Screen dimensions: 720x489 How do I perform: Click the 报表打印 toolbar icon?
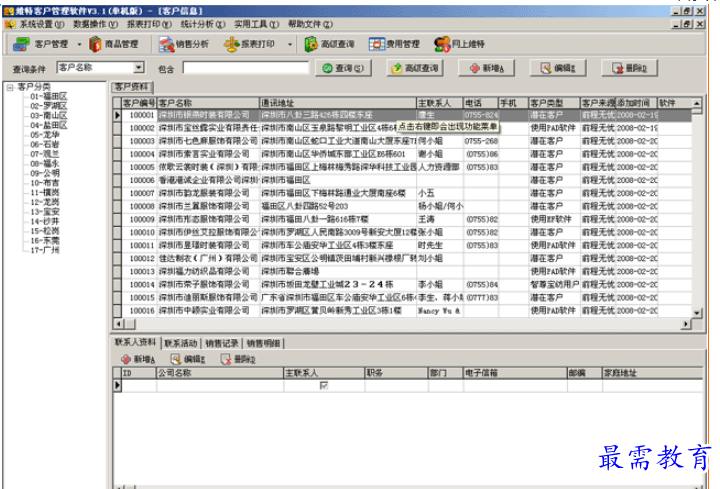[x=231, y=44]
